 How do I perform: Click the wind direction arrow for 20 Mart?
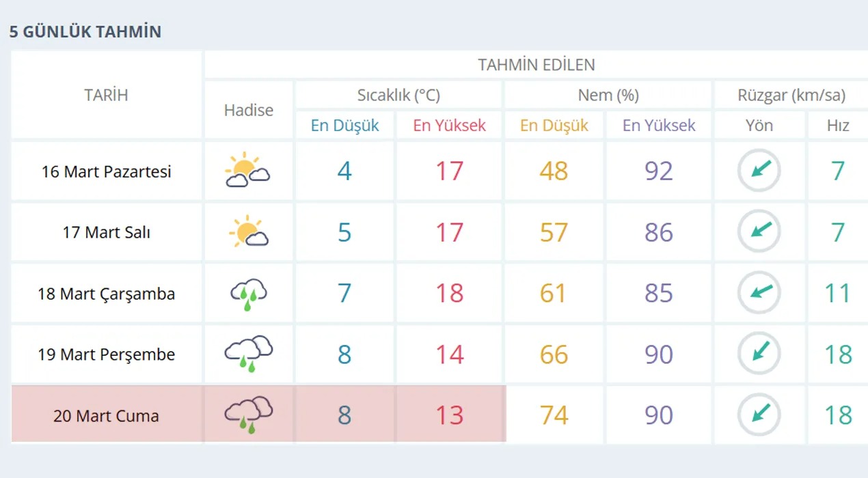click(759, 414)
